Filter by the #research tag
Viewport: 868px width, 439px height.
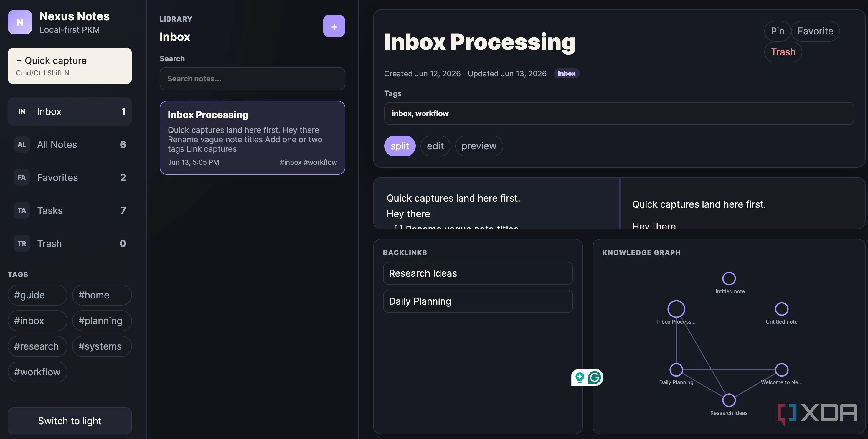tap(37, 346)
